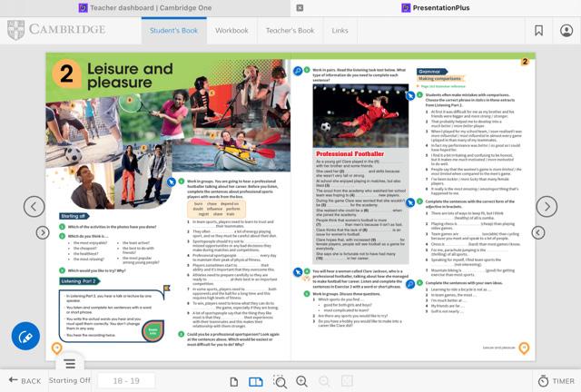The height and width of the screenshot is (392, 581).
Task: Click the Leisure and pleasure unit title
Action: pyautogui.click(x=130, y=75)
